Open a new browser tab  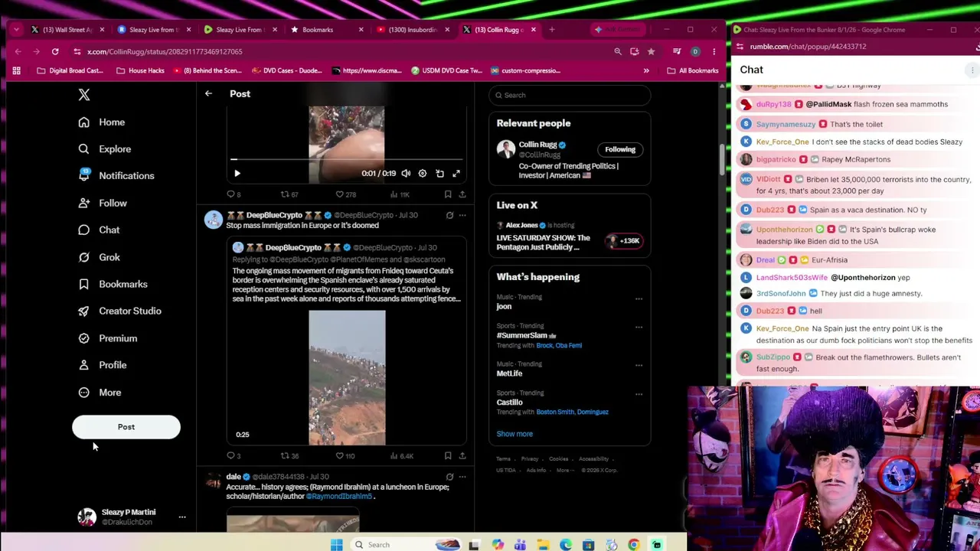tap(552, 30)
